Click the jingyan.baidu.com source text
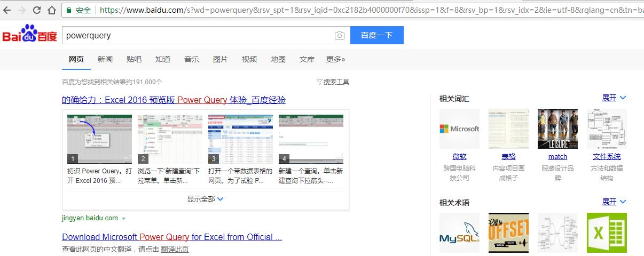 tap(90, 218)
